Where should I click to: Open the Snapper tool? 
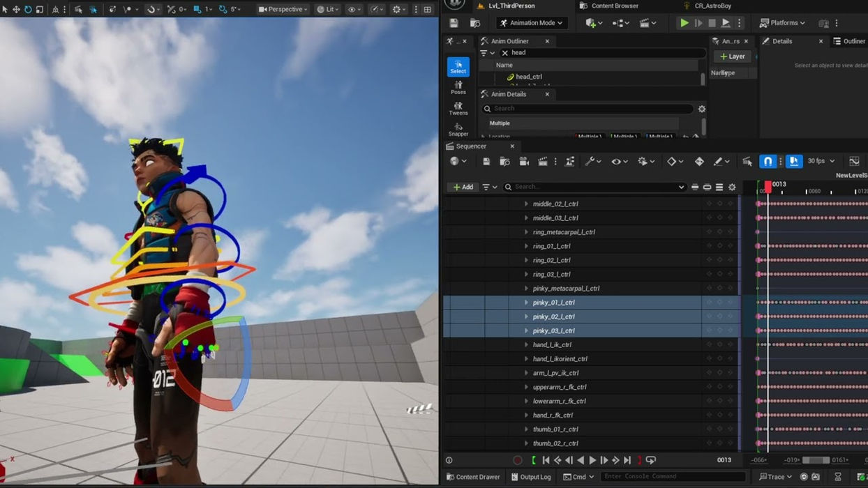coord(458,130)
